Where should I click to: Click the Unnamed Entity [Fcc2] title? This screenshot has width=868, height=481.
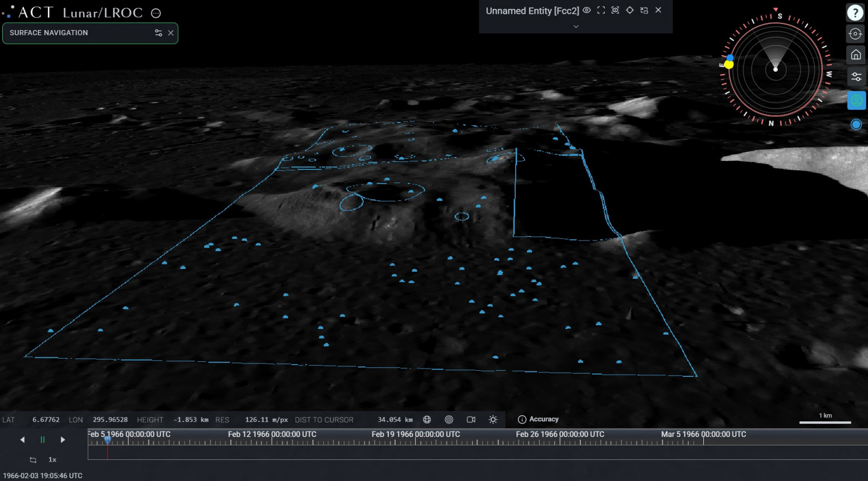point(532,11)
